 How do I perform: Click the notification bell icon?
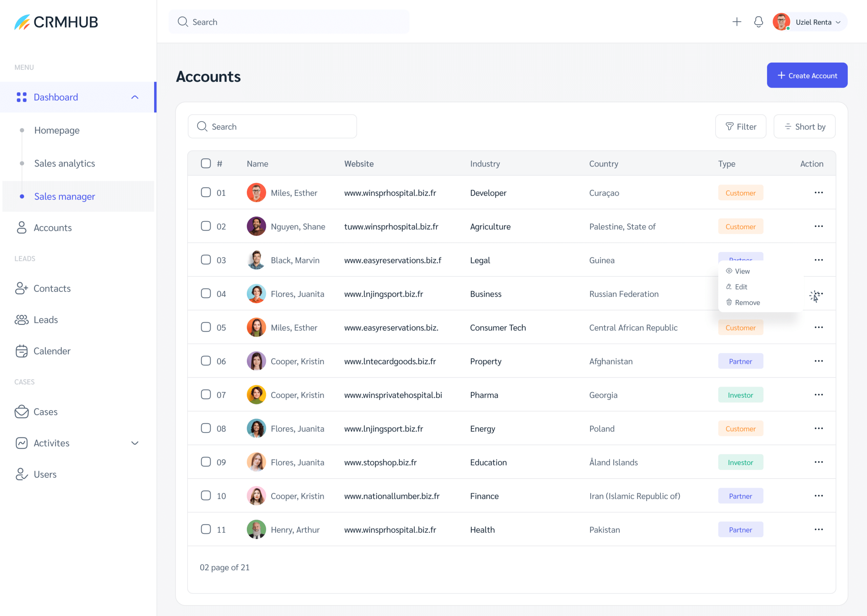click(758, 22)
